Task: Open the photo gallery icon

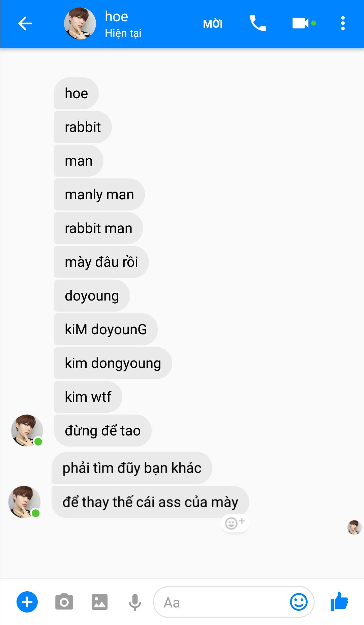Action: pyautogui.click(x=99, y=602)
